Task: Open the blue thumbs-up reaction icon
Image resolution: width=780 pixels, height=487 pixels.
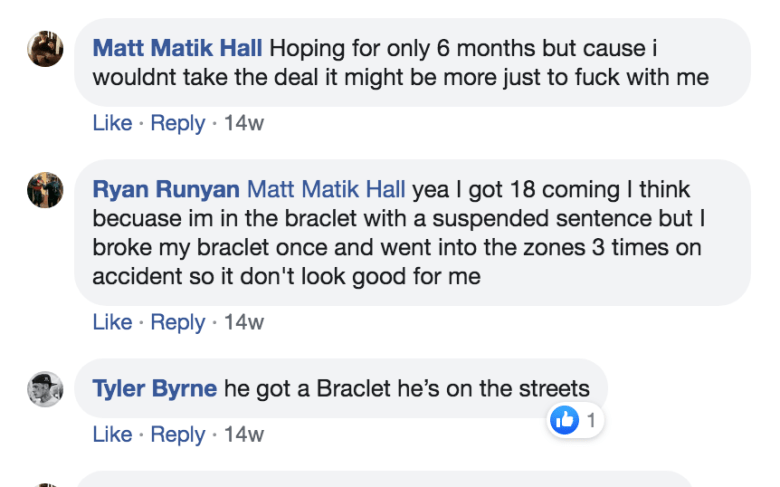Action: tap(564, 421)
